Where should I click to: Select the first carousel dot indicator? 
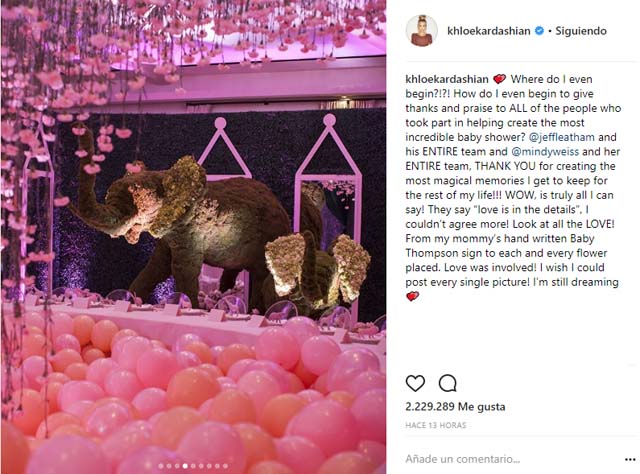click(163, 465)
